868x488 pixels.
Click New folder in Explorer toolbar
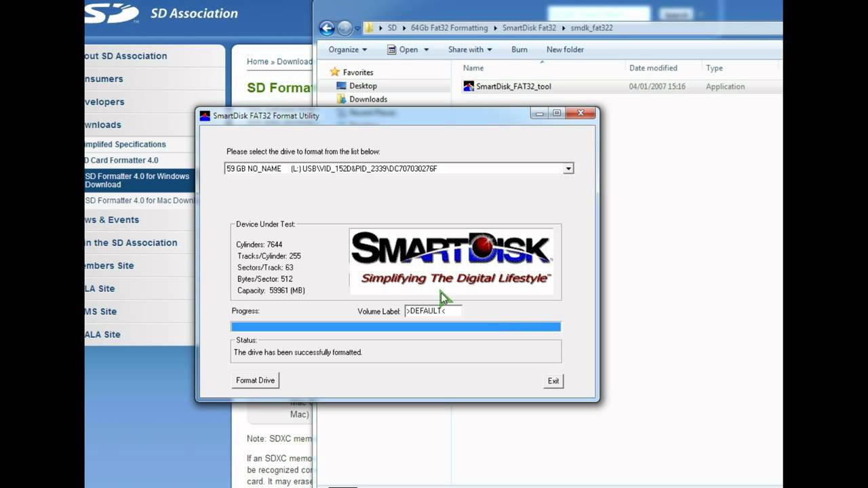(x=565, y=49)
